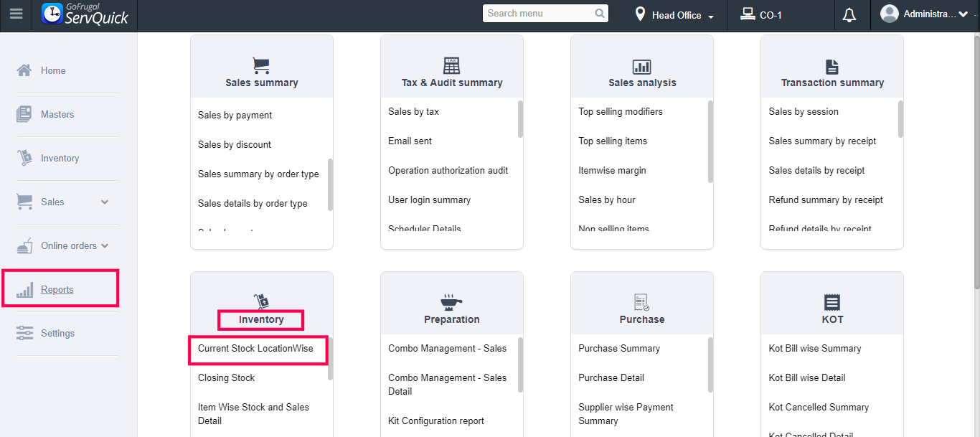Click the Sales summary cart icon

coord(261,66)
